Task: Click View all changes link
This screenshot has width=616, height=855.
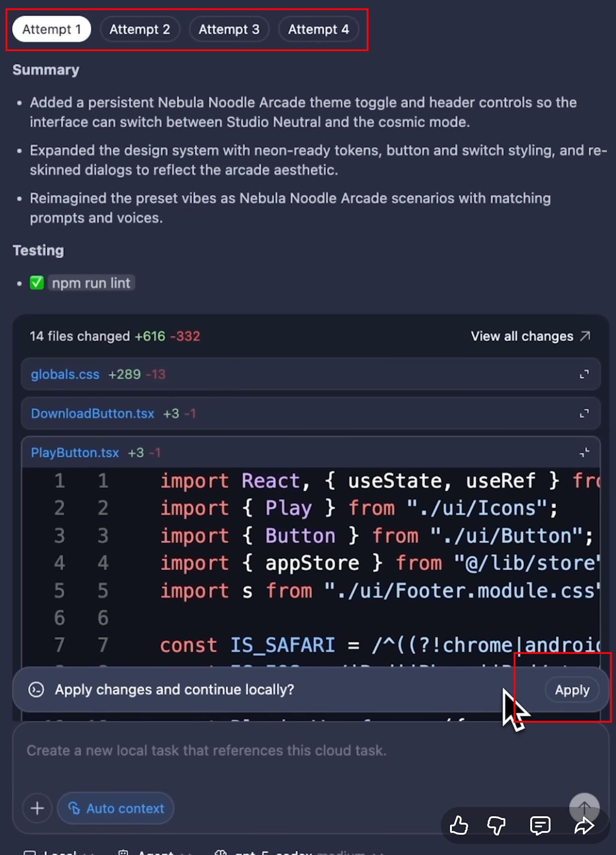Action: point(530,336)
